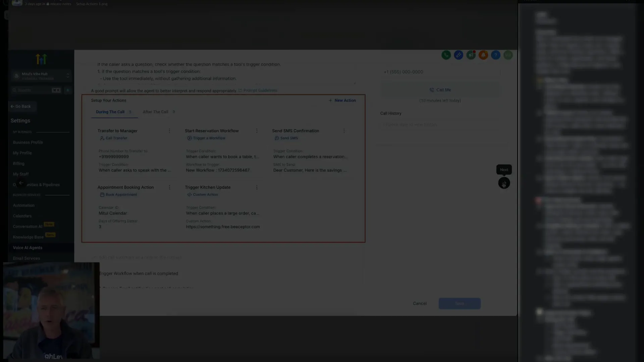Click the New Action button

[342, 101]
